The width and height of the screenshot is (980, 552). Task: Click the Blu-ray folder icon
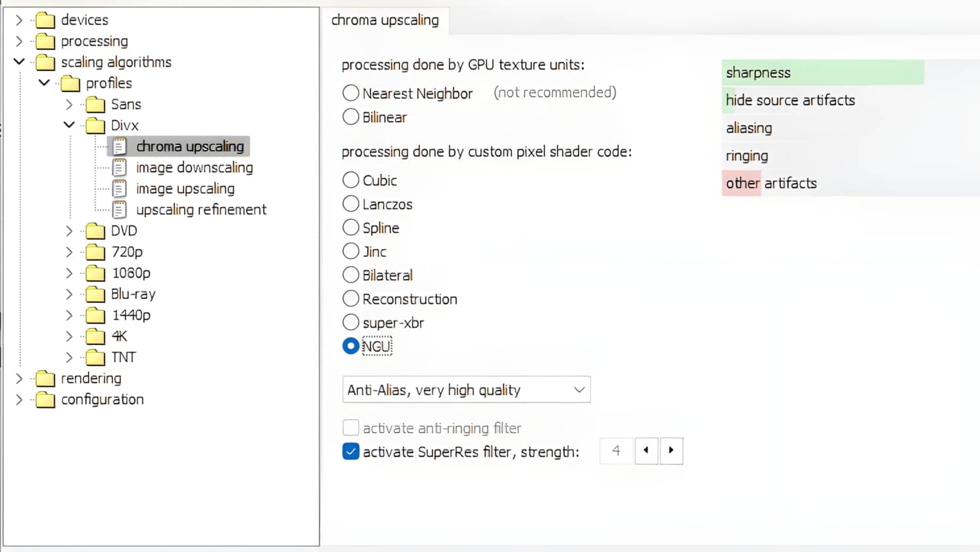[x=95, y=294]
